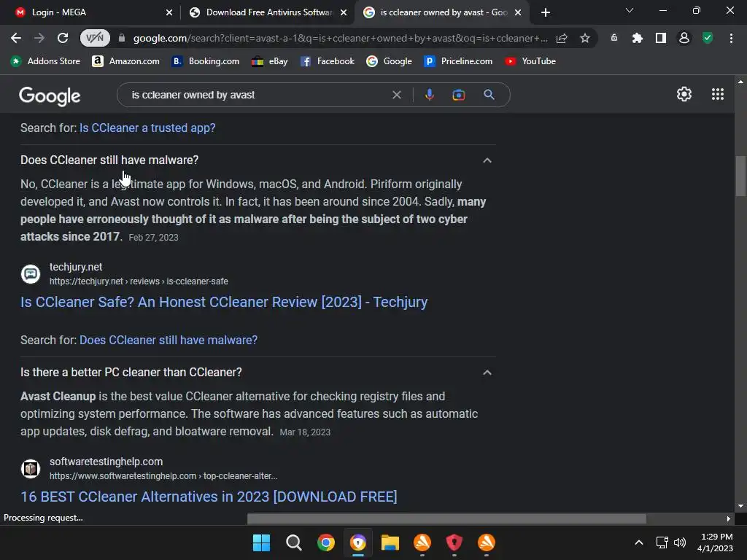
Task: Switch to Download Free Antivirus Software tab
Action: [x=268, y=12]
